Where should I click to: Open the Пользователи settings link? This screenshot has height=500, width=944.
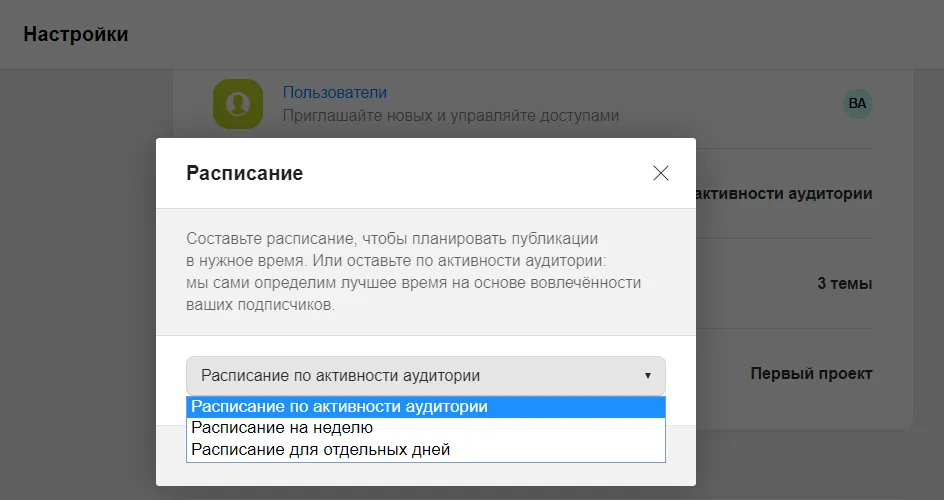point(335,93)
